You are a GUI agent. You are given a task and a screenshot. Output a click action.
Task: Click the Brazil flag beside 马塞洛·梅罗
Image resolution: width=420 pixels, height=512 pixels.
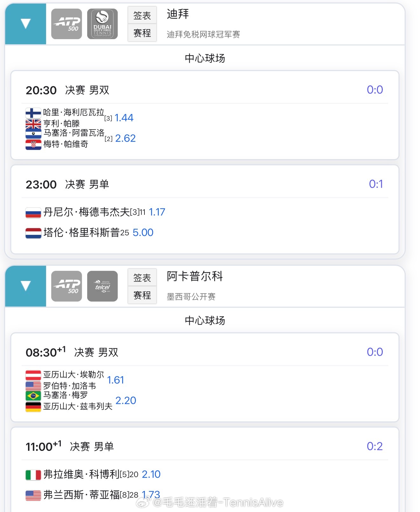33,396
